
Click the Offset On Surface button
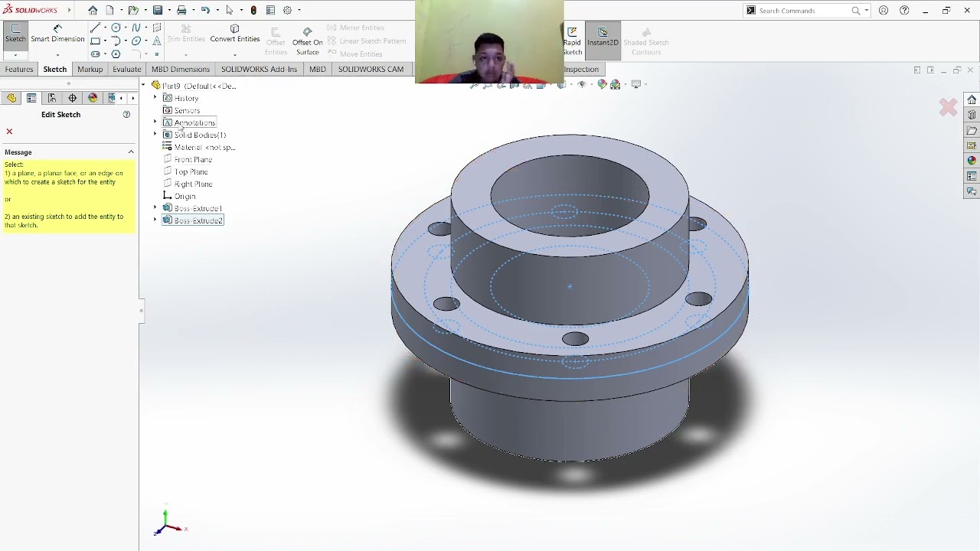pyautogui.click(x=307, y=41)
